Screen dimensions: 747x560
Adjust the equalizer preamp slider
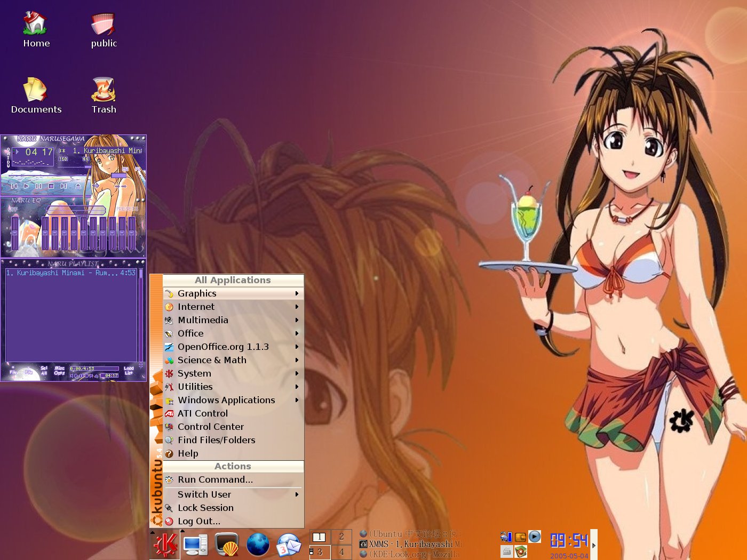click(14, 233)
